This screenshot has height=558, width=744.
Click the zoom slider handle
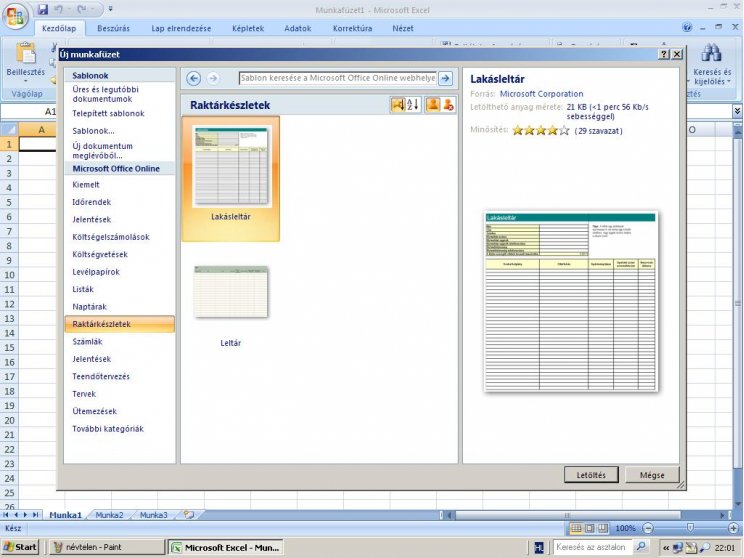[690, 528]
